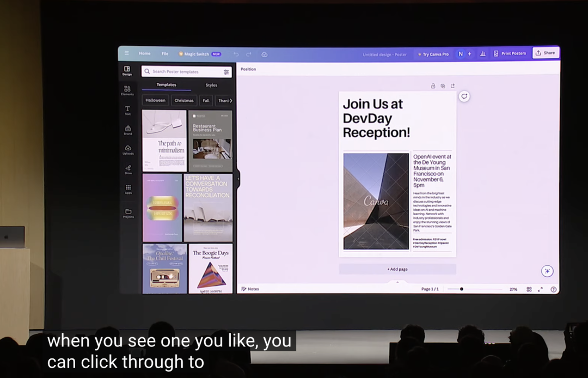
Task: Click Try Canva Pro button
Action: point(433,54)
